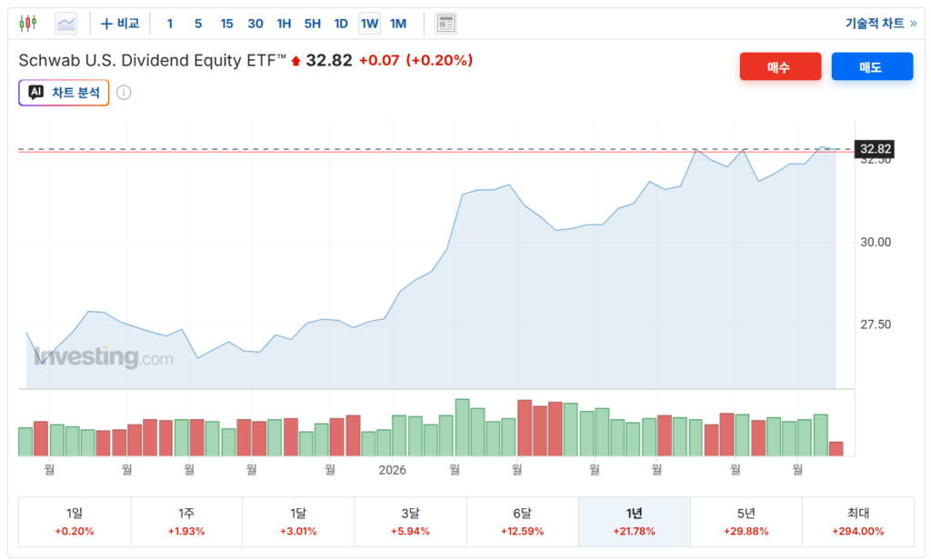Select the 1D interval

[341, 24]
